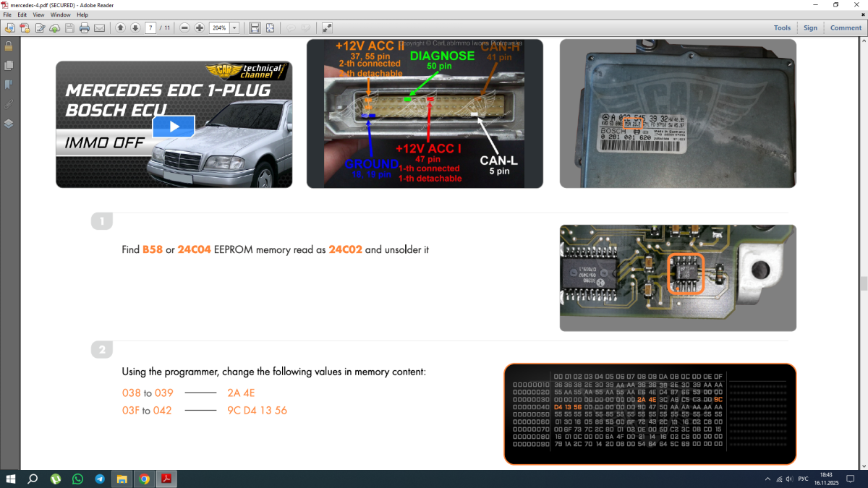Zoom out with the minus button
The image size is (868, 488).
[184, 28]
